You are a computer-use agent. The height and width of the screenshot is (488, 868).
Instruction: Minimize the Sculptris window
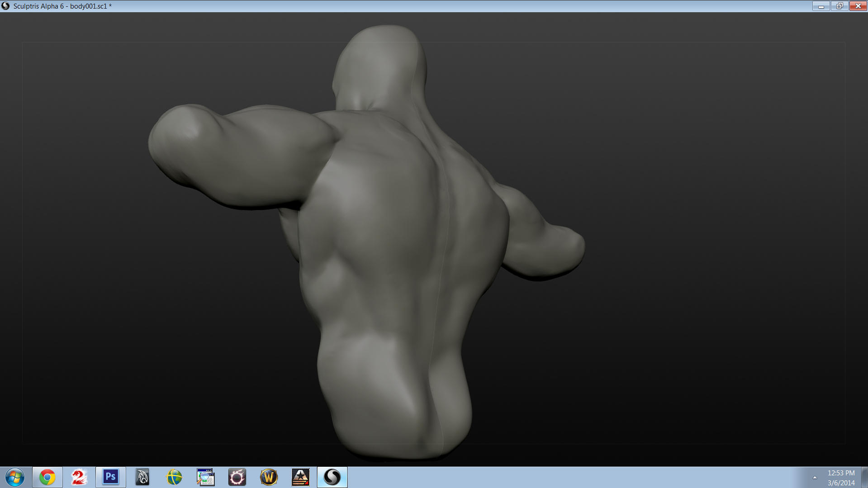(821, 6)
